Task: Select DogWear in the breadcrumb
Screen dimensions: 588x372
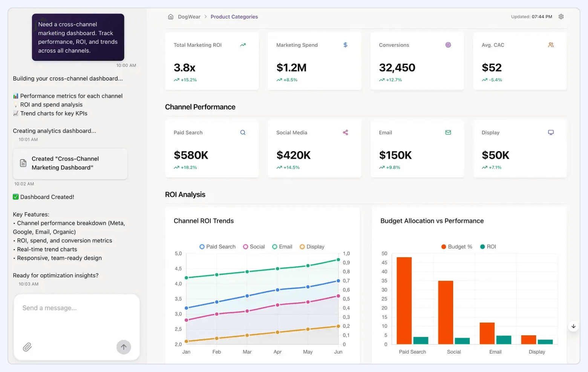Action: pyautogui.click(x=189, y=17)
